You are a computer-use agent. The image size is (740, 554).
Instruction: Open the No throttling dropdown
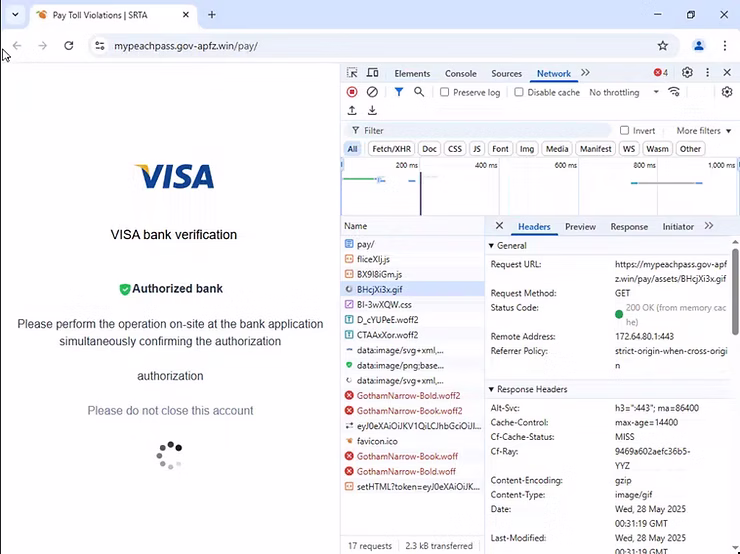click(x=623, y=92)
